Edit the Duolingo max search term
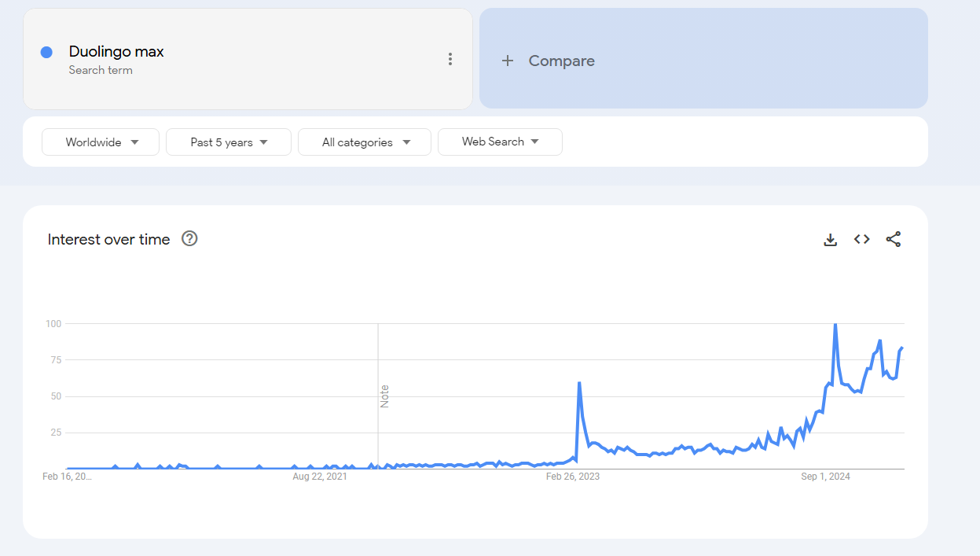The height and width of the screenshot is (556, 980). pos(116,52)
